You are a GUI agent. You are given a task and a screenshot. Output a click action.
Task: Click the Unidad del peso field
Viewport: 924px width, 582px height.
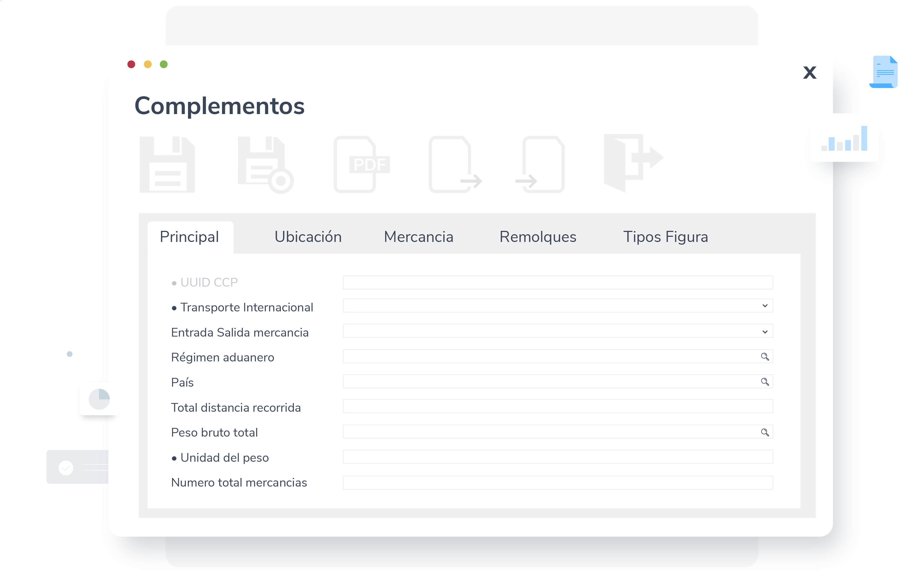coord(558,457)
